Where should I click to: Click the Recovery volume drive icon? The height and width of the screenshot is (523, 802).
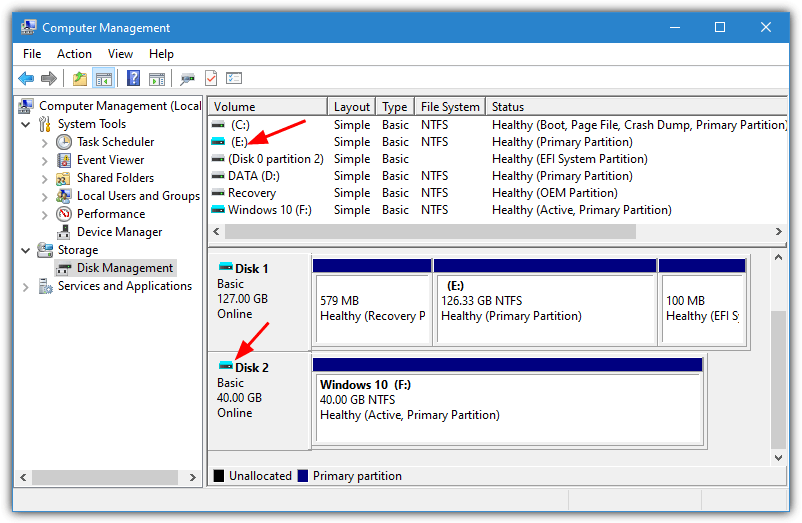click(218, 193)
